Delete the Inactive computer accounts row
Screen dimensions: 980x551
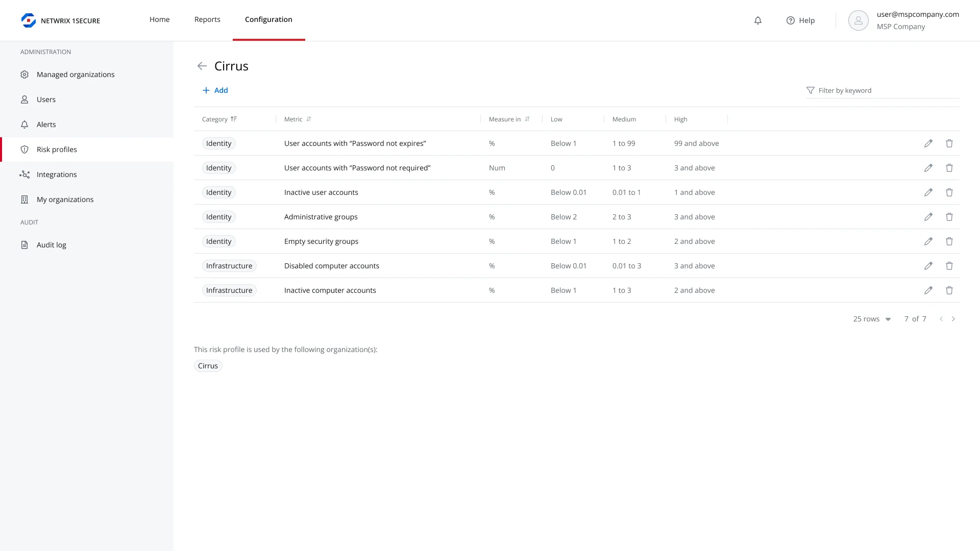pyautogui.click(x=949, y=290)
